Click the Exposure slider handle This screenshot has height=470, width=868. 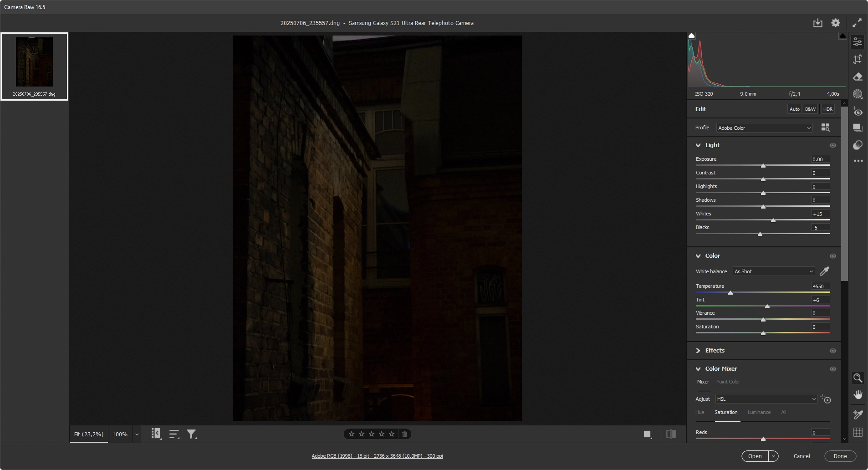pyautogui.click(x=763, y=166)
